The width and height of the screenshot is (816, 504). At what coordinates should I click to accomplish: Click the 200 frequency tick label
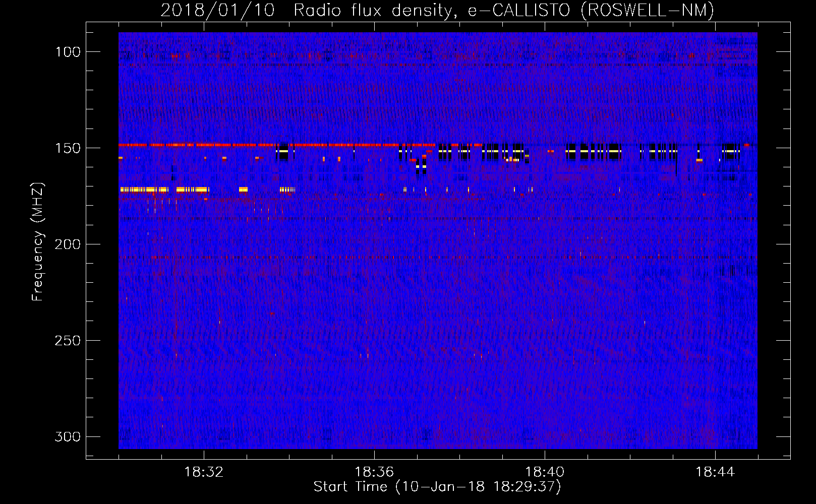tap(68, 244)
